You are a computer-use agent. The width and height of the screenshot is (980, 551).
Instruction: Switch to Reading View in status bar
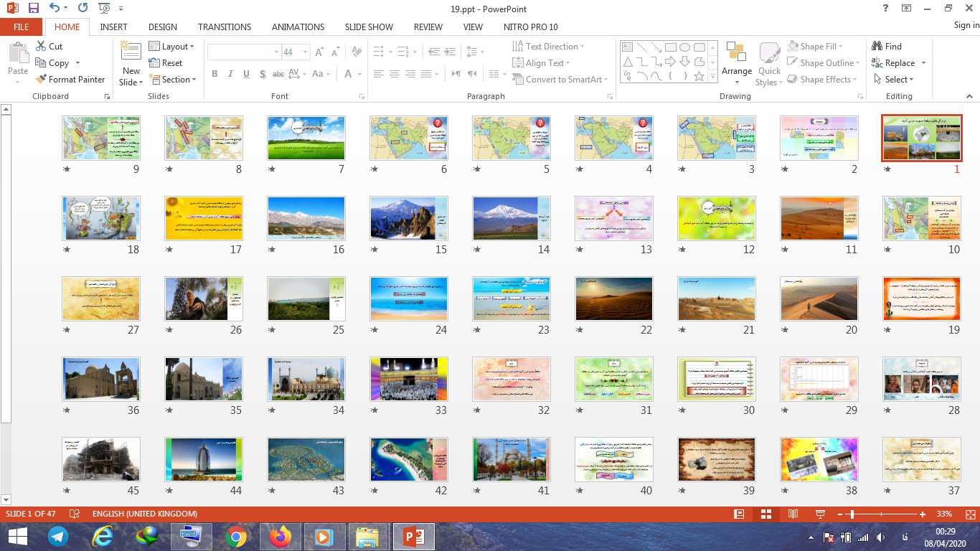pos(793,514)
